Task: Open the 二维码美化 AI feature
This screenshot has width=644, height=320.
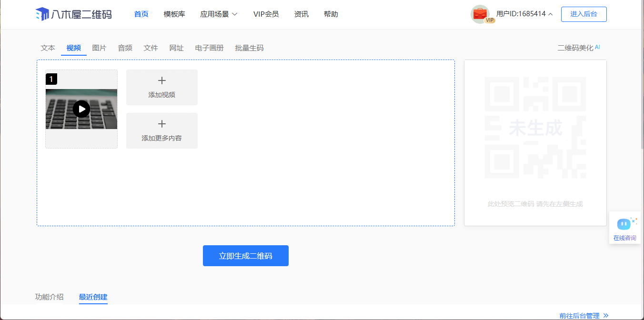Action: [x=578, y=48]
